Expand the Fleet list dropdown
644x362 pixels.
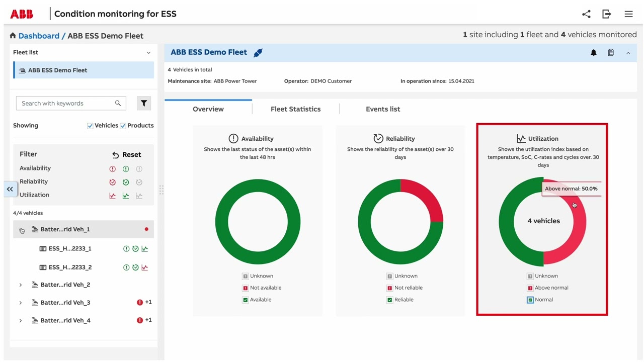click(148, 53)
